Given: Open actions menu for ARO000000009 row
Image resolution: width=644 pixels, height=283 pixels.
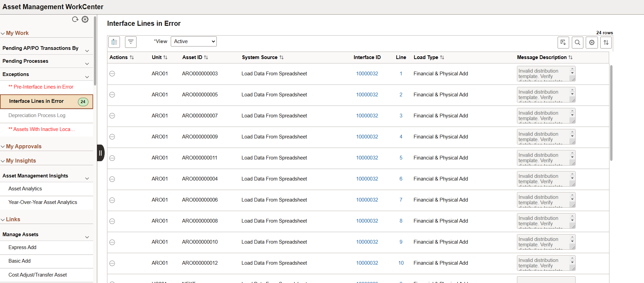Looking at the screenshot, I should tap(112, 137).
